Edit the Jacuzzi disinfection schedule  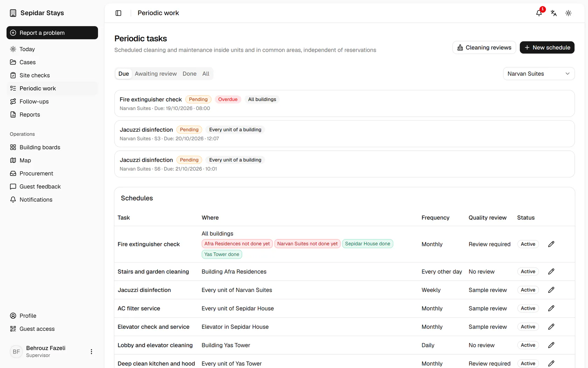coord(551,290)
